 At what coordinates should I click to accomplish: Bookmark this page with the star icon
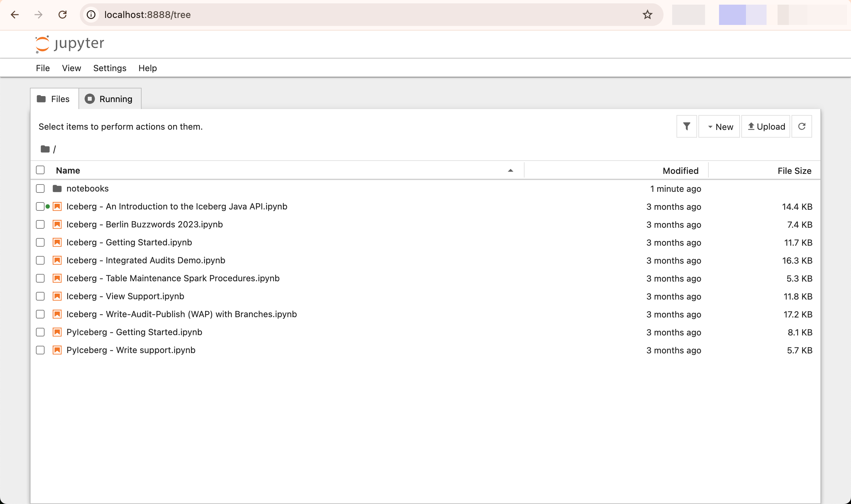tap(647, 15)
